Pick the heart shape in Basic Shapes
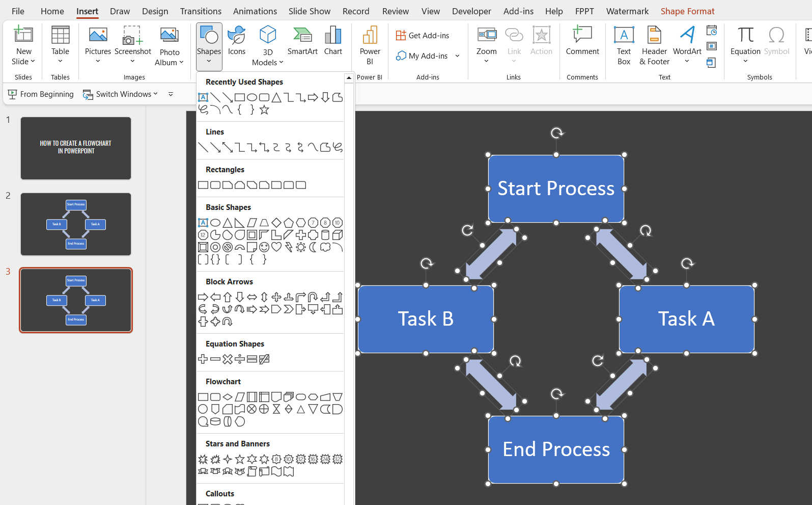 point(276,247)
